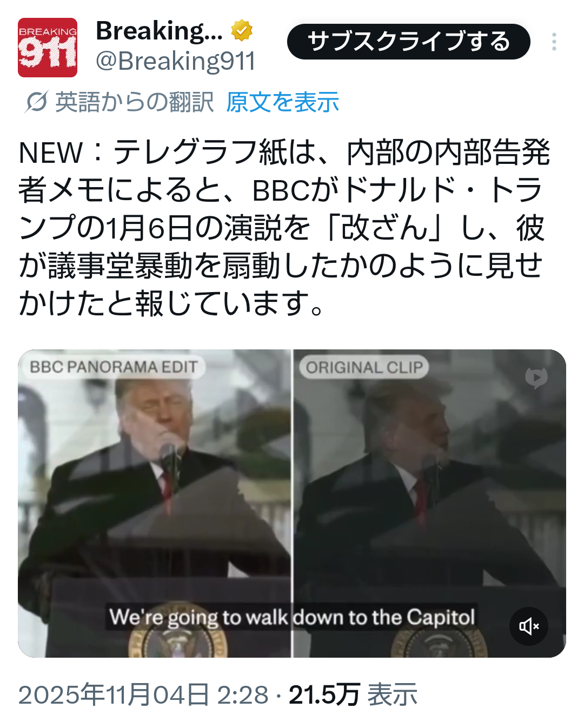Viewport: 584px width, 728px height.
Task: Click the 英語からの翻訳 translation label
Action: click(135, 102)
